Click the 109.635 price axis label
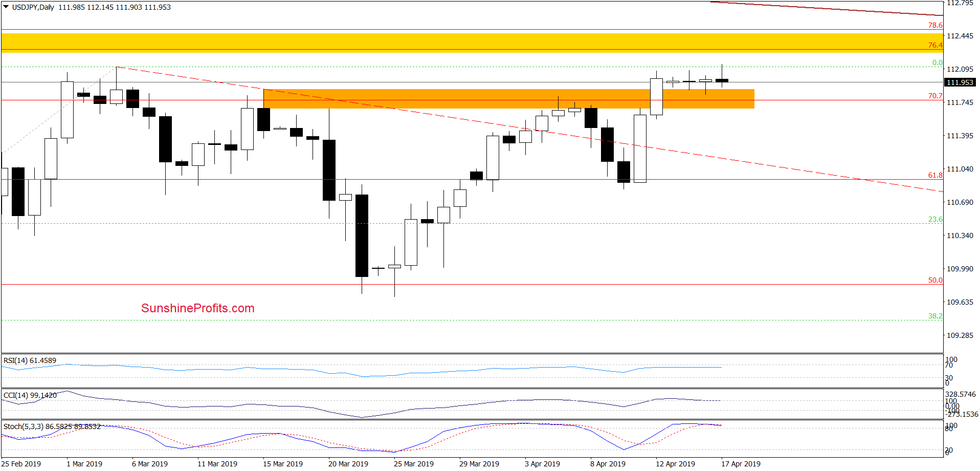The width and height of the screenshot is (980, 471). click(960, 302)
